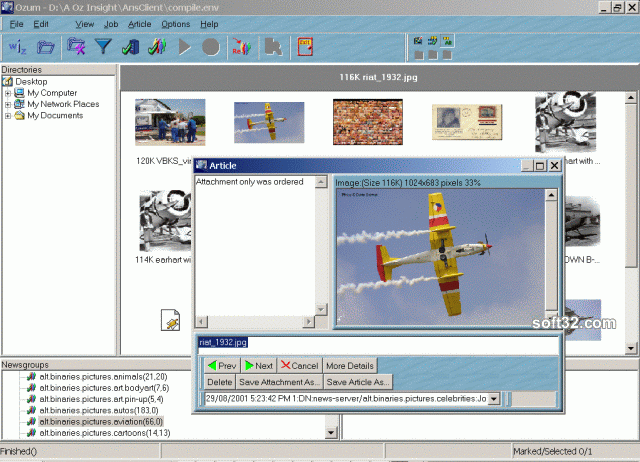640x462 pixels.
Task: Open the Edit menu
Action: 41,24
